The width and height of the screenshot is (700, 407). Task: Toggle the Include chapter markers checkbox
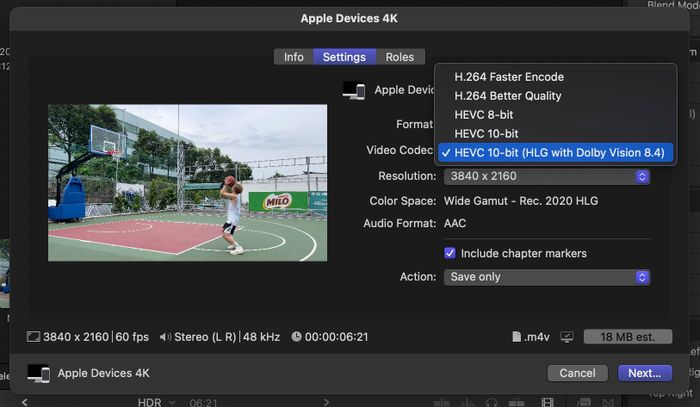[x=450, y=253]
